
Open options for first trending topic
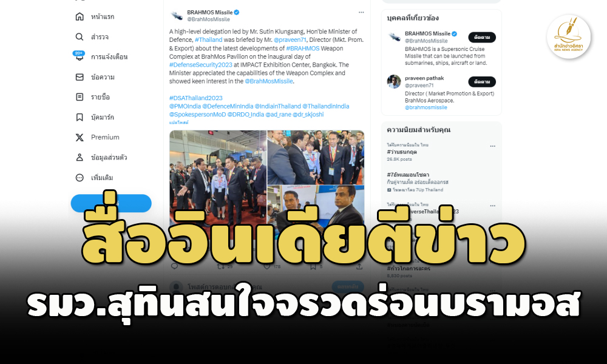point(492,146)
